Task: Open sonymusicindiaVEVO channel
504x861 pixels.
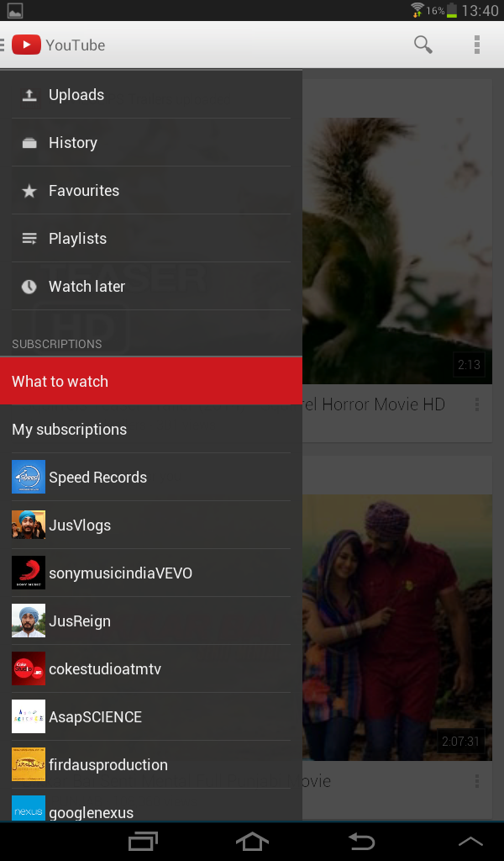Action: [x=120, y=573]
